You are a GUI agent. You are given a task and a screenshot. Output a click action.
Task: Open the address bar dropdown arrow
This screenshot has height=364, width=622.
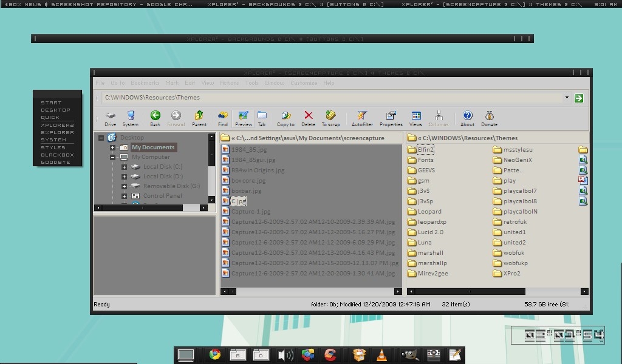point(567,98)
